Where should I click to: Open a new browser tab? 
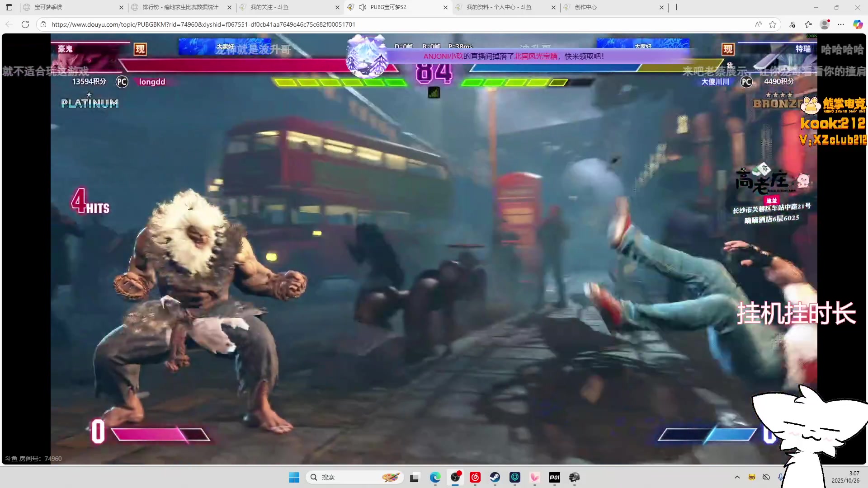[x=677, y=7]
